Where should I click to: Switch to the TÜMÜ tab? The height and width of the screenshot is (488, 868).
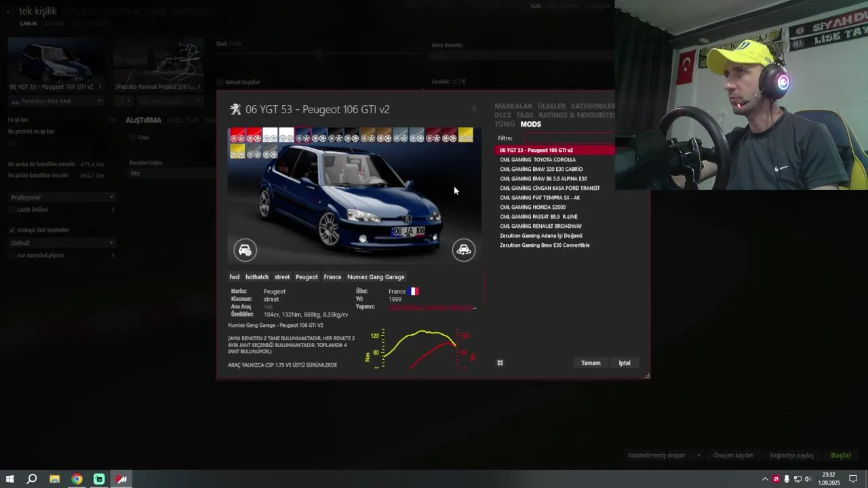(x=505, y=124)
